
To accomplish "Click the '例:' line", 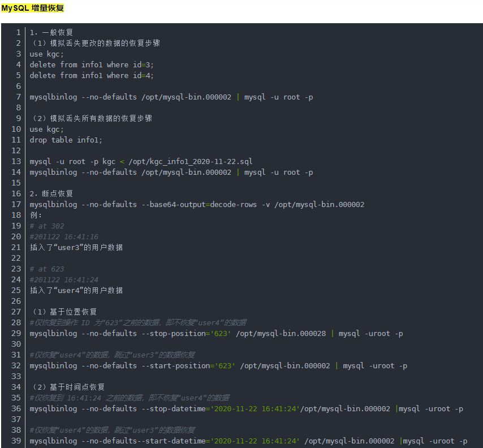I will (x=36, y=215).
